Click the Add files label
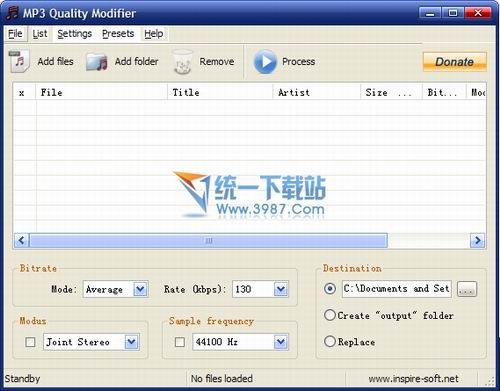Viewport: 500px width, 391px height. [56, 62]
